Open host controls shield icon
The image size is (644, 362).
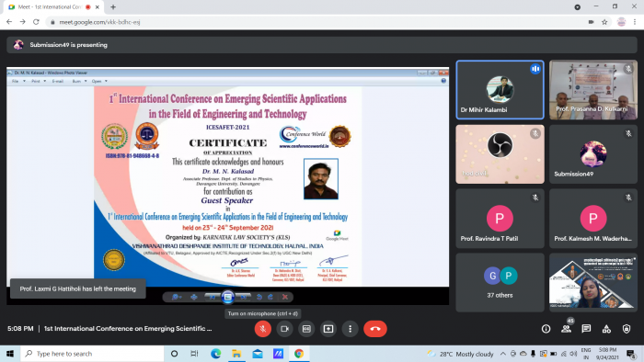tap(627, 329)
